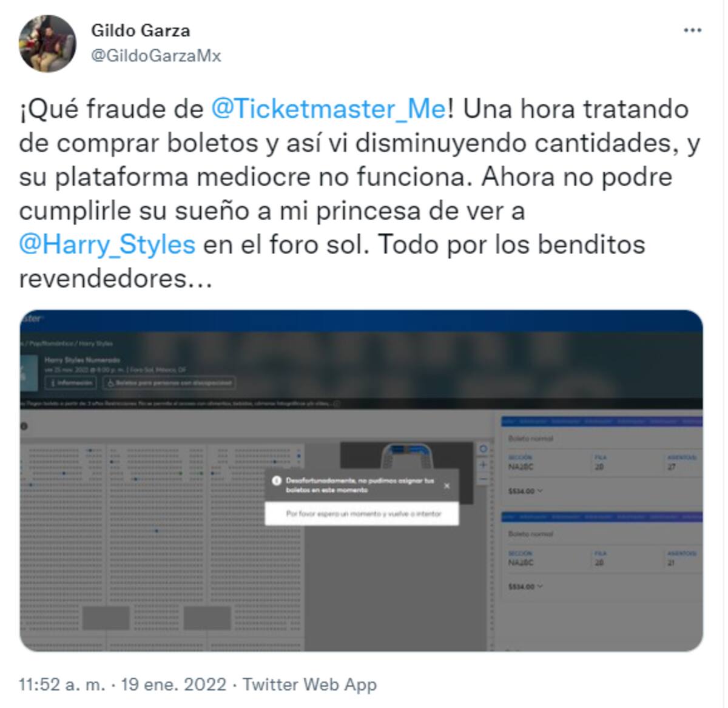Click the reset view circle icon on seat map
728x708 pixels.
484,450
